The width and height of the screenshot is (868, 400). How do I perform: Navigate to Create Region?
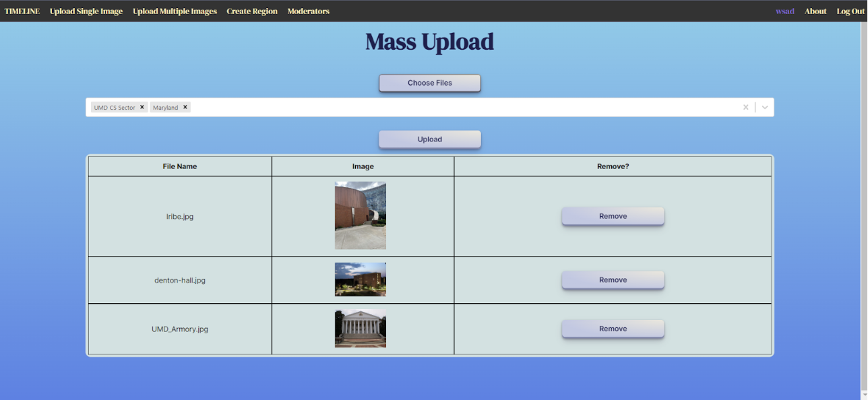[x=252, y=11]
